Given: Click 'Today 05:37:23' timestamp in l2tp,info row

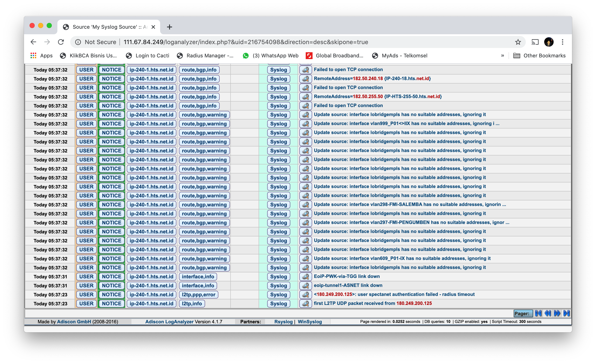Looking at the screenshot, I should 50,304.
